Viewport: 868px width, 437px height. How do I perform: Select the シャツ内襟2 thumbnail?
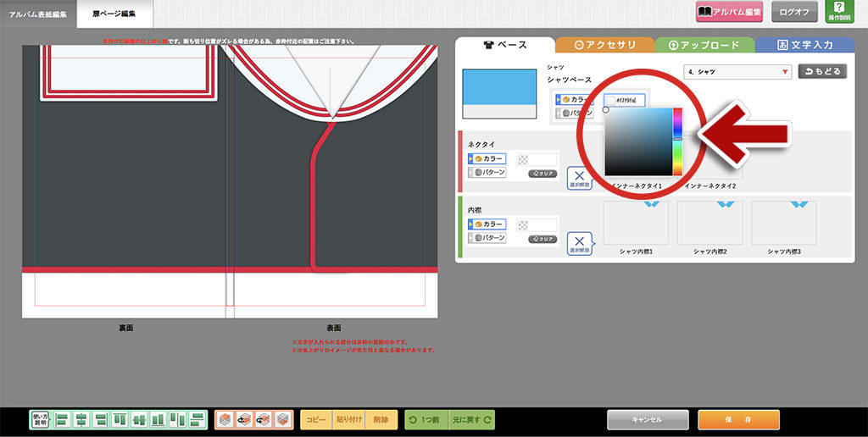709,223
